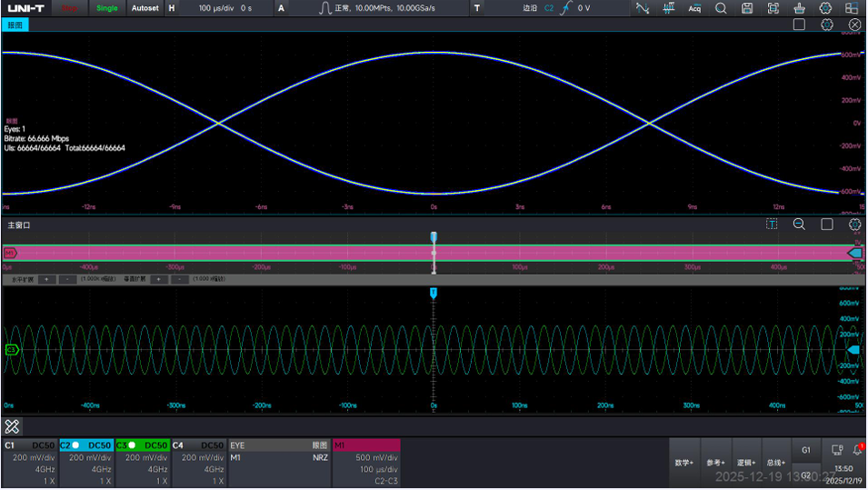Open eye diagram window settings gear
Viewport: 868px width, 490px height.
(827, 25)
